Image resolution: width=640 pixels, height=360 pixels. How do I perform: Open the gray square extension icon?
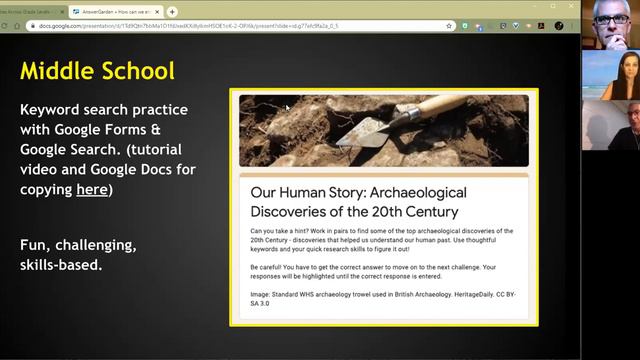tap(503, 26)
